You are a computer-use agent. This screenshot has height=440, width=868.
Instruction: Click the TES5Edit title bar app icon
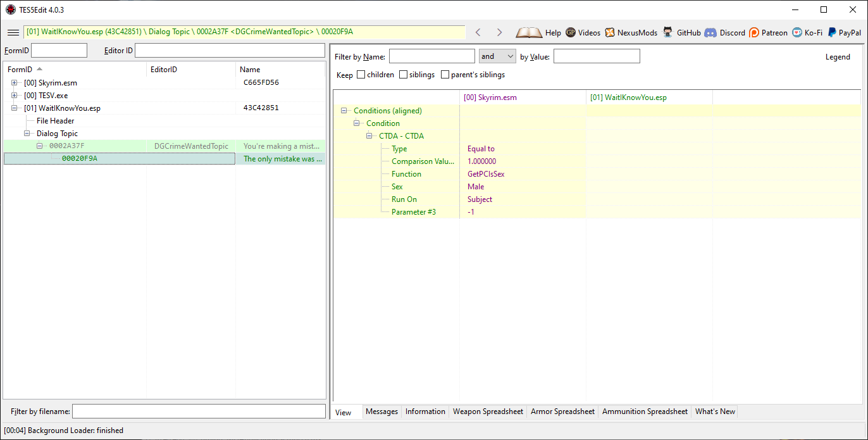pos(11,9)
